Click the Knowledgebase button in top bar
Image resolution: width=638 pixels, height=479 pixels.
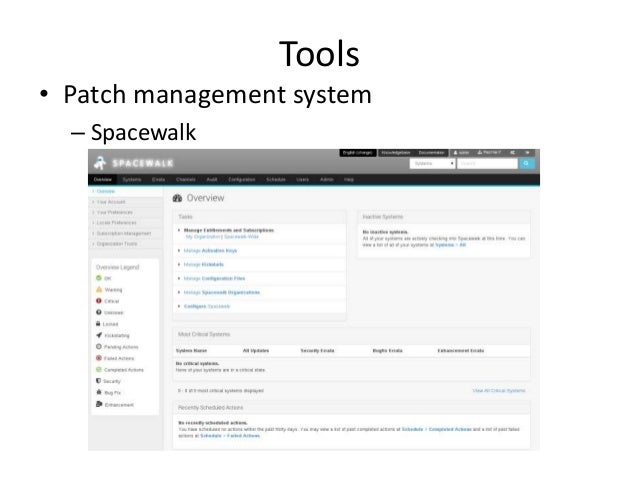pos(395,153)
